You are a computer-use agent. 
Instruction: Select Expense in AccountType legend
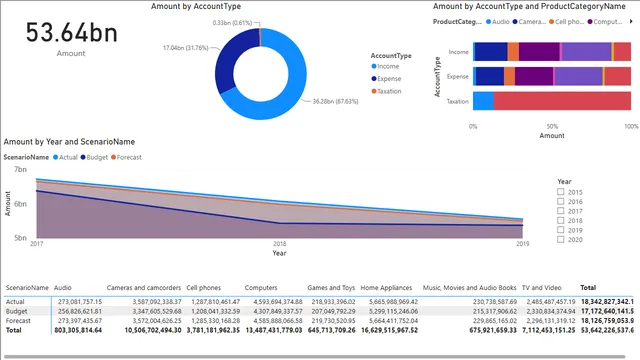click(x=386, y=78)
